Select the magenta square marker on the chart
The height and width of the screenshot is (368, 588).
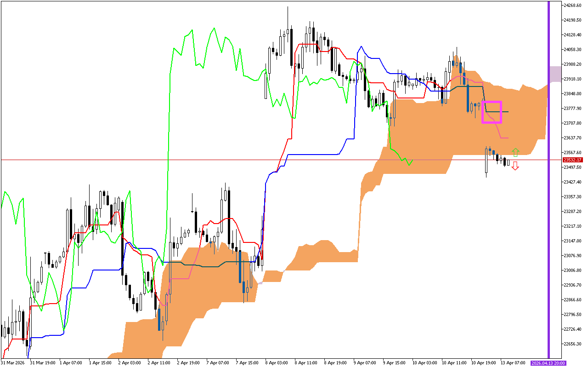tap(492, 112)
